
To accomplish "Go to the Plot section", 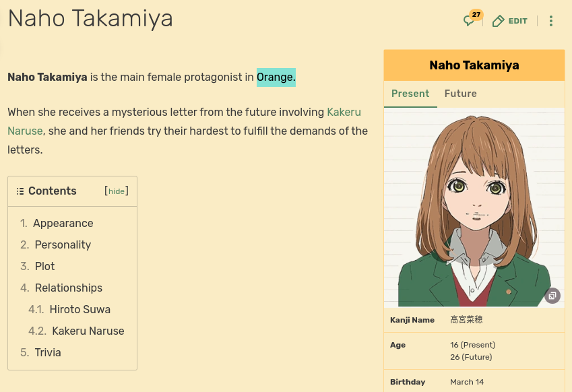I will point(44,266).
